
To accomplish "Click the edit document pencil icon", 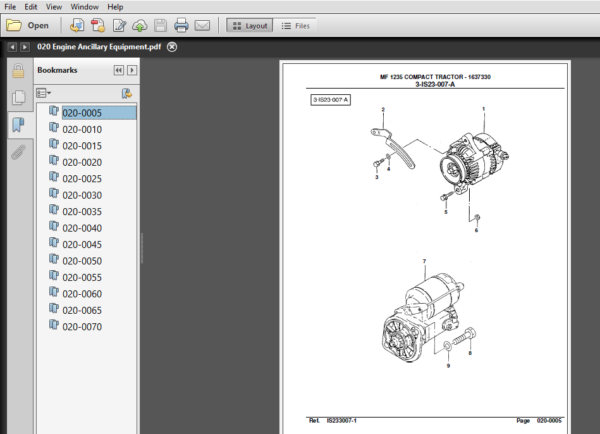I will tap(119, 26).
